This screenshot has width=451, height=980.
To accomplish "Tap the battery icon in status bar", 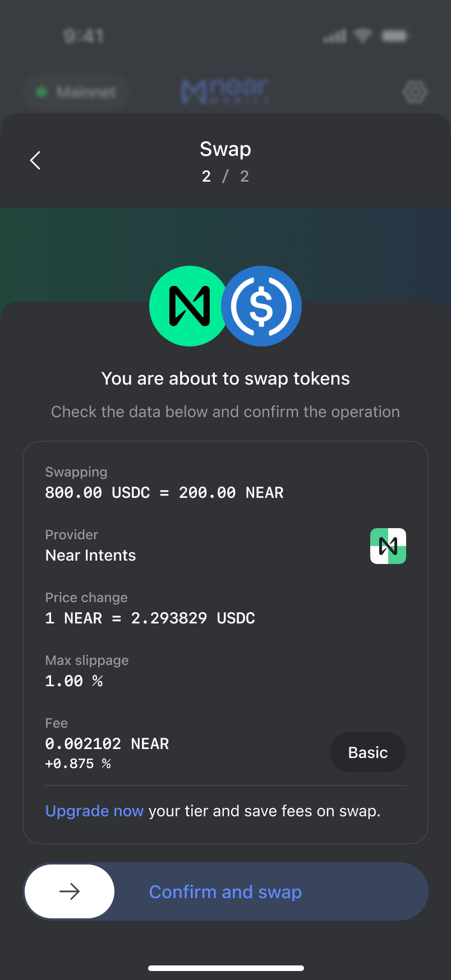I will [x=394, y=36].
